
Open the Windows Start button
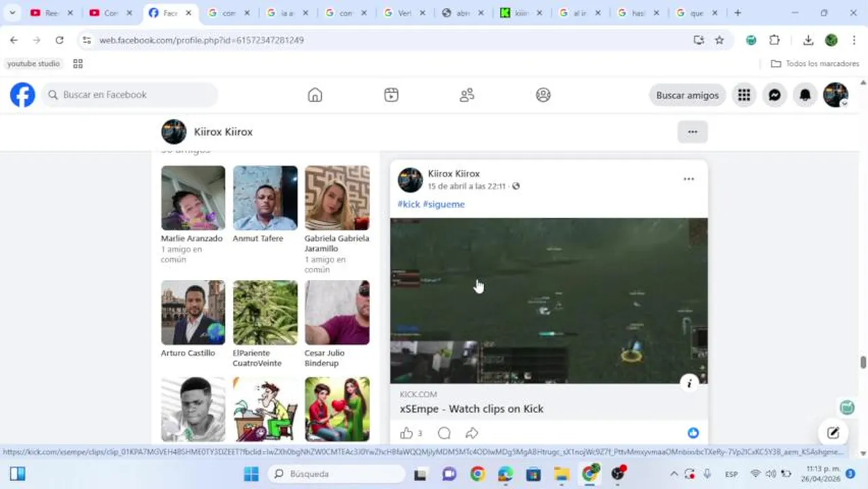point(251,474)
